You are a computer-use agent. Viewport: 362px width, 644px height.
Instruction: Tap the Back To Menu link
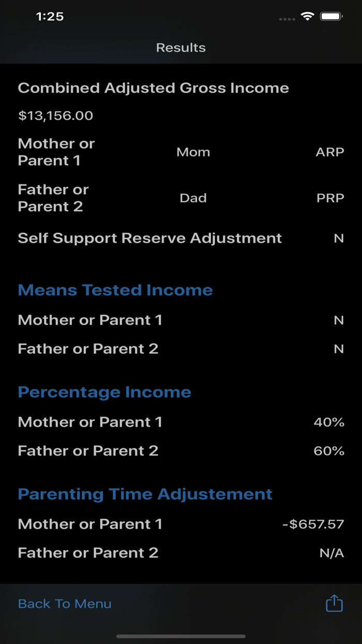pos(64,603)
